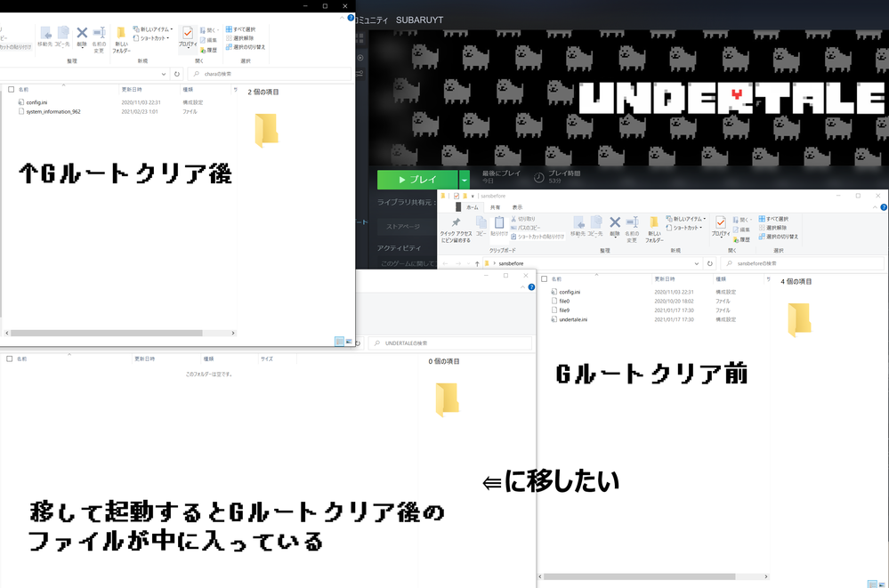Toggle select-all checkbox in UNDERTALE folder list
889x588 pixels.
point(9,358)
